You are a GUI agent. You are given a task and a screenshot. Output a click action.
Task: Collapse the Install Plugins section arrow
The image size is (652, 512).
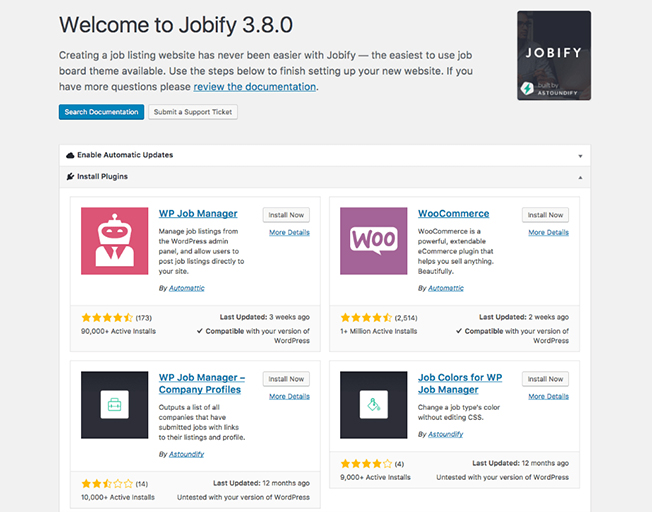pyautogui.click(x=580, y=178)
